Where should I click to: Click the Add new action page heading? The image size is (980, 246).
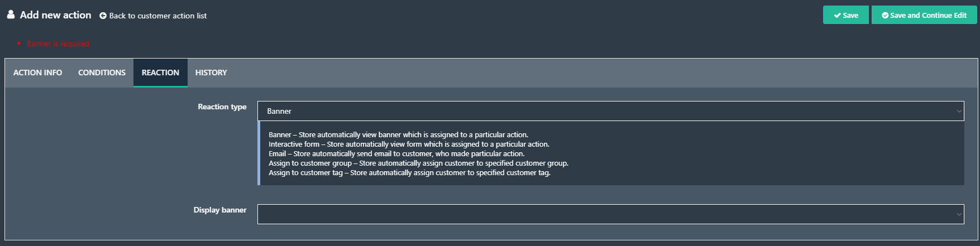55,15
